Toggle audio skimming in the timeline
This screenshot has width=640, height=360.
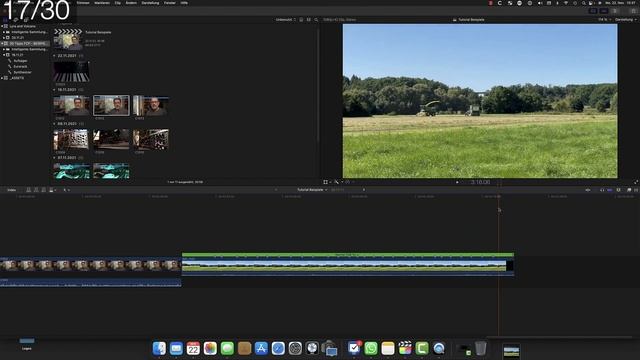pos(595,190)
